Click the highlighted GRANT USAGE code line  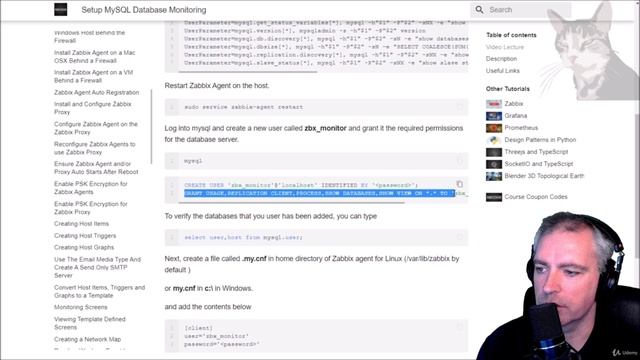click(x=320, y=193)
